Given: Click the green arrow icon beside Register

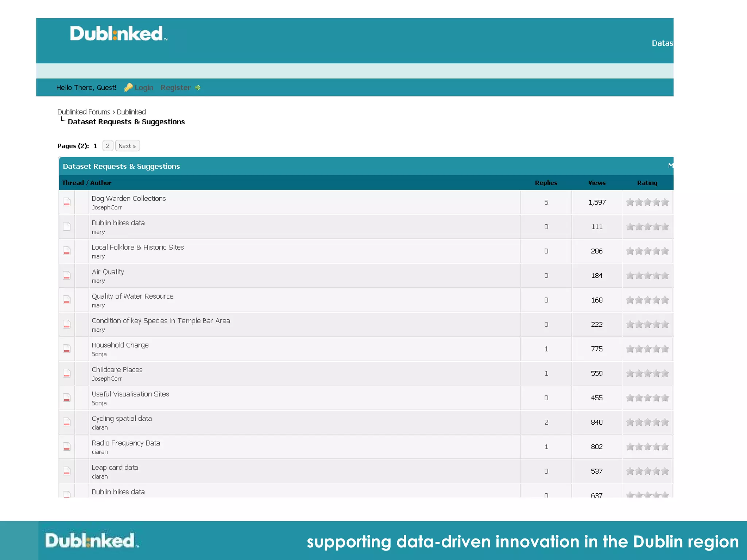Looking at the screenshot, I should pyautogui.click(x=198, y=87).
